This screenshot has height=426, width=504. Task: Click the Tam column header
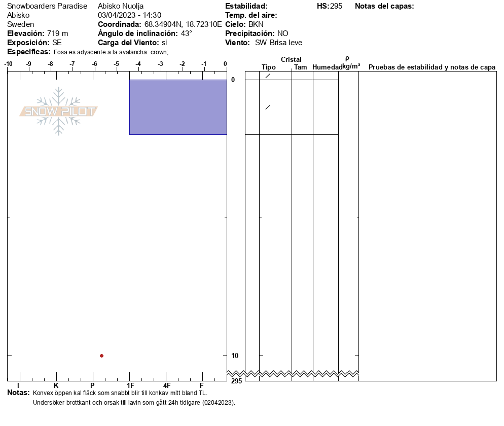(301, 67)
